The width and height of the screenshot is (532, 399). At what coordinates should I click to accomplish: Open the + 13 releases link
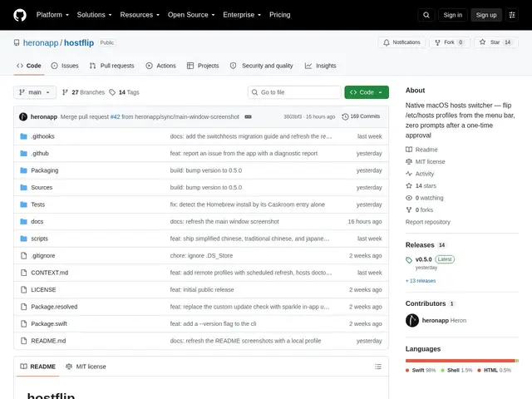click(421, 281)
